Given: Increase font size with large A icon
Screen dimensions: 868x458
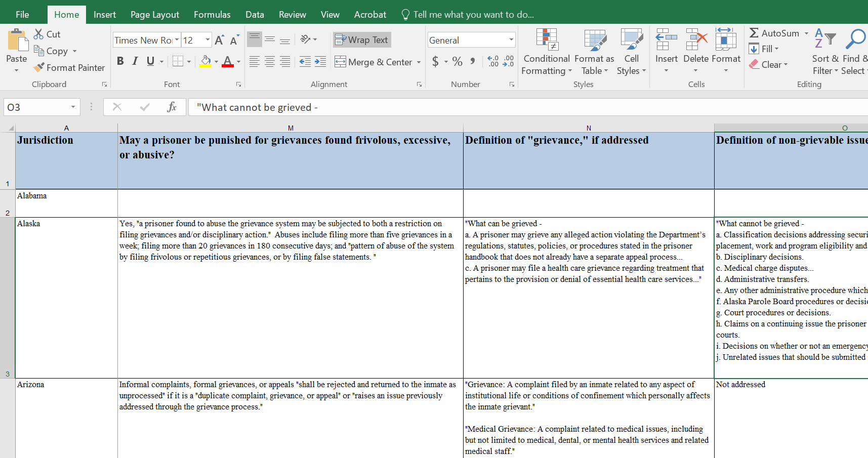Looking at the screenshot, I should coord(219,40).
